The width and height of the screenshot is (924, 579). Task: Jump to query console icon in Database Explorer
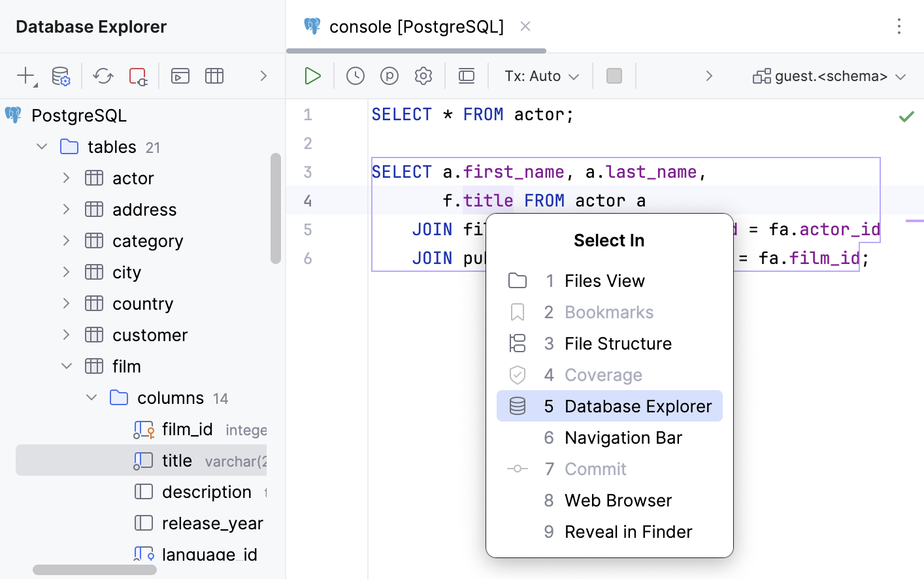pos(180,76)
